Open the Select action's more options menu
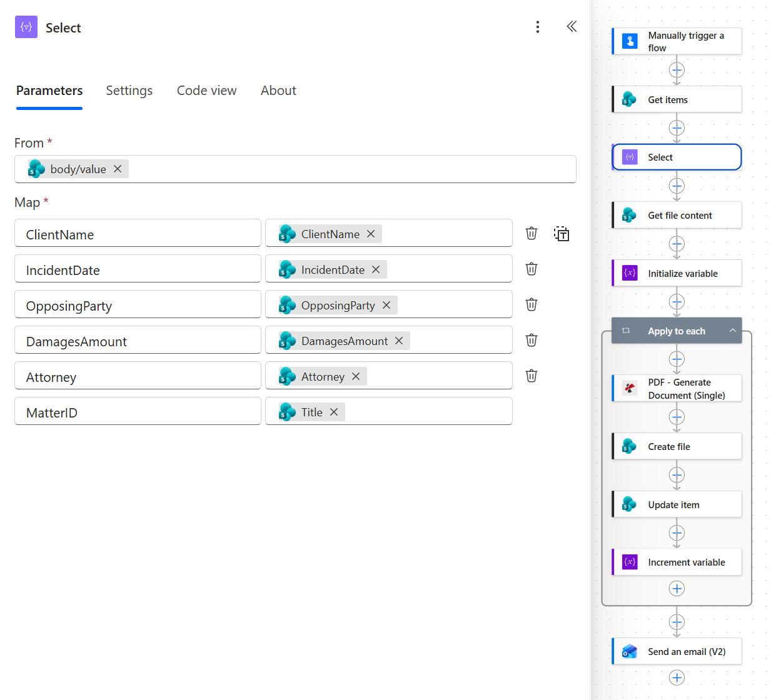 click(x=538, y=27)
